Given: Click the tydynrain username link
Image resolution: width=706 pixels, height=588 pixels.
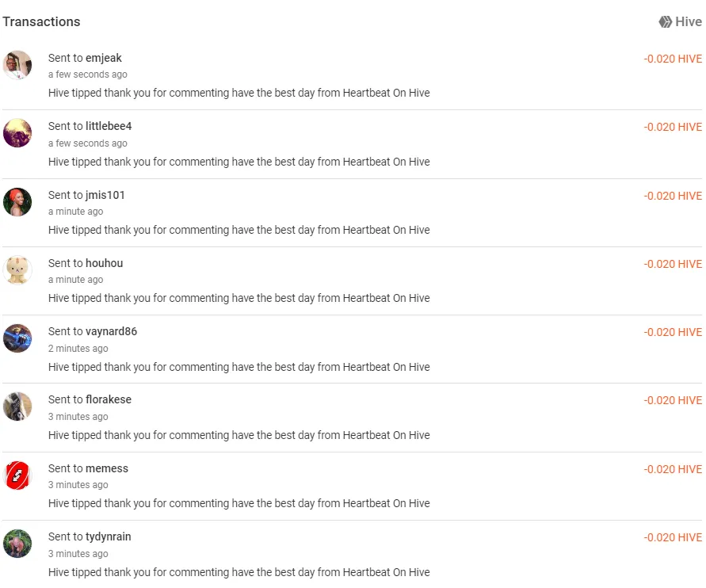Looking at the screenshot, I should tap(109, 536).
